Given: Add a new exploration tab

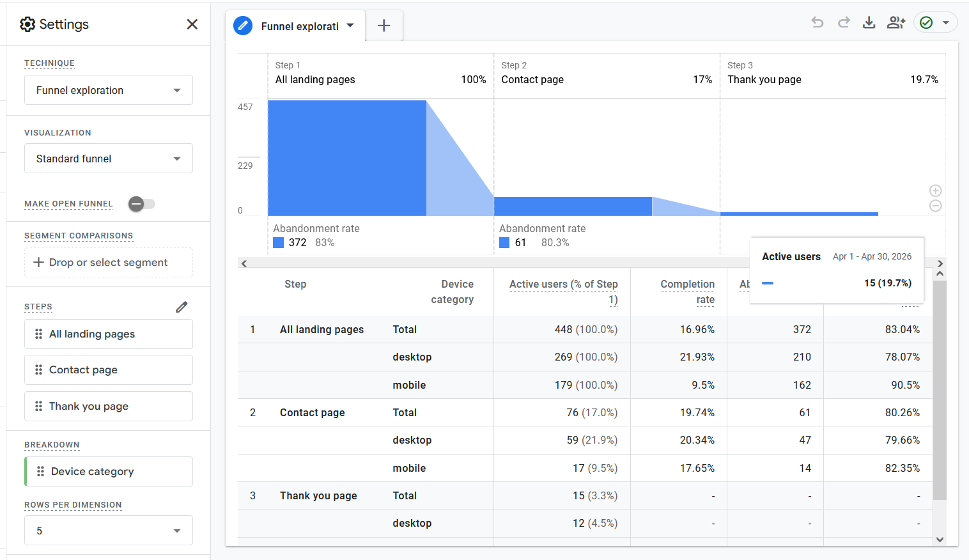Looking at the screenshot, I should (x=384, y=26).
